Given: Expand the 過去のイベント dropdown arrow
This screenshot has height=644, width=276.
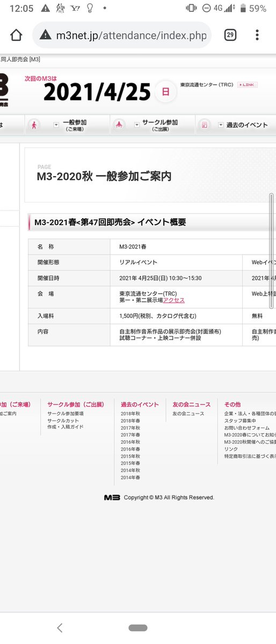Looking at the screenshot, I should click(x=221, y=125).
